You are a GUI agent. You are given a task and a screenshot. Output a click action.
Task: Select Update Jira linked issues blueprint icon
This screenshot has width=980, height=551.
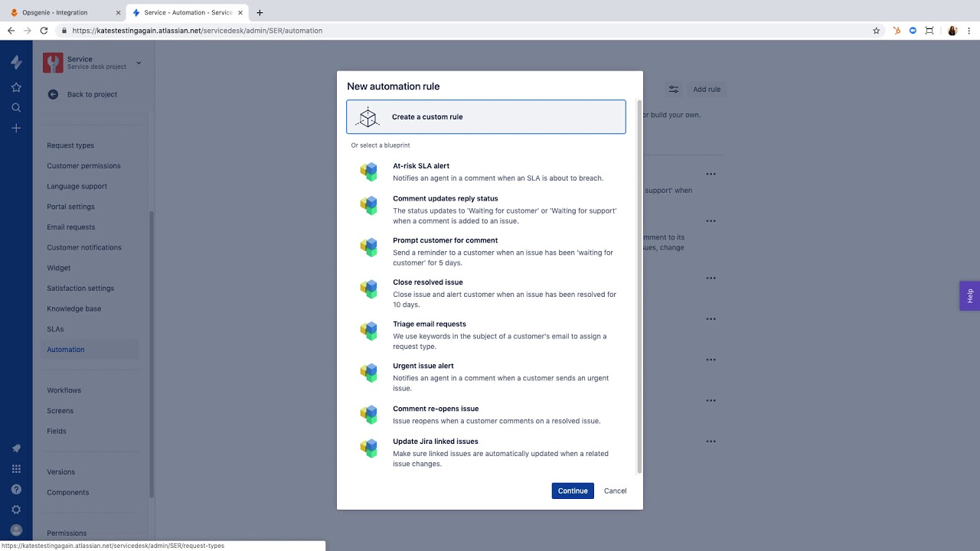tap(369, 448)
